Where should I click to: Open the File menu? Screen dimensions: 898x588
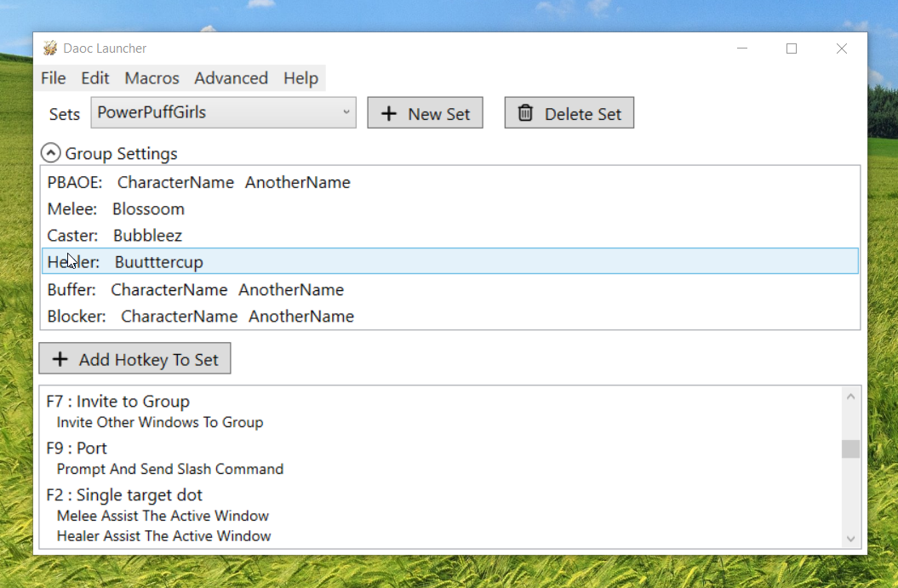(x=53, y=77)
